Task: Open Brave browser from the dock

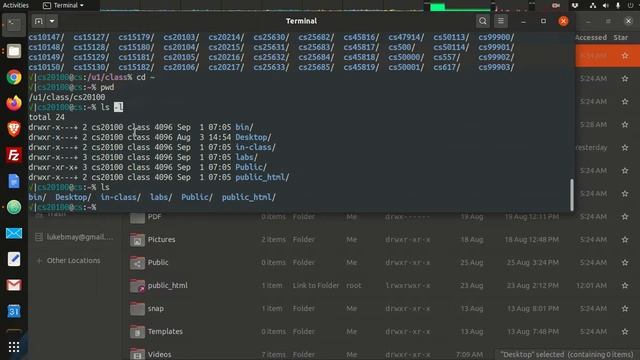Action: click(x=14, y=129)
